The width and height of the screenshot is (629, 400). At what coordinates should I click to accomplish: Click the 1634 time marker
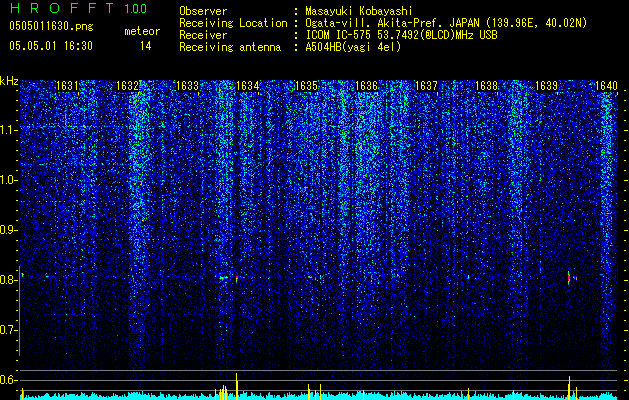coord(248,86)
